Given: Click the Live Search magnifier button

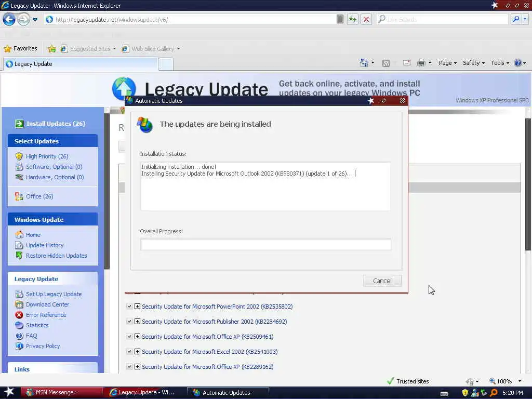Looking at the screenshot, I should [516, 19].
